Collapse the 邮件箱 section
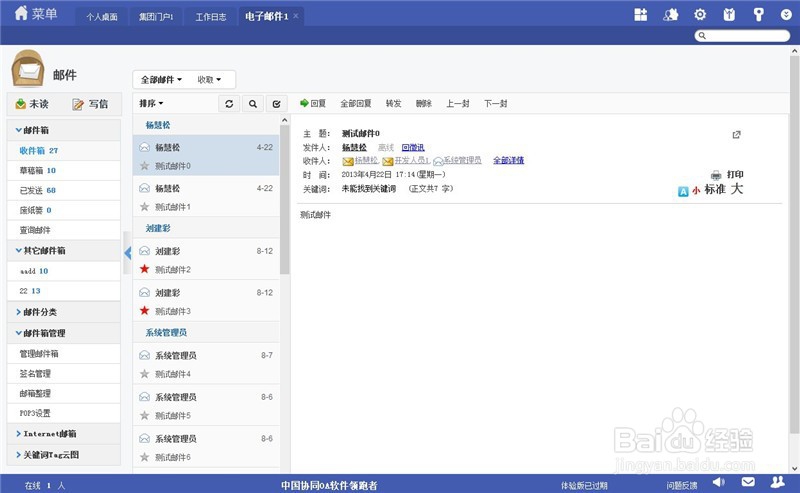The height and width of the screenshot is (493, 800). click(x=64, y=130)
